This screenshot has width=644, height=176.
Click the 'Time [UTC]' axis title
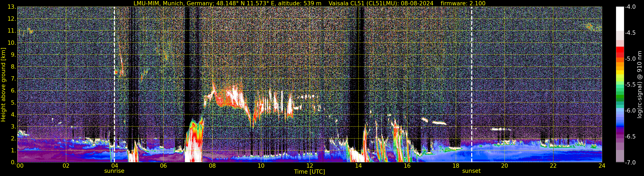coord(310,172)
